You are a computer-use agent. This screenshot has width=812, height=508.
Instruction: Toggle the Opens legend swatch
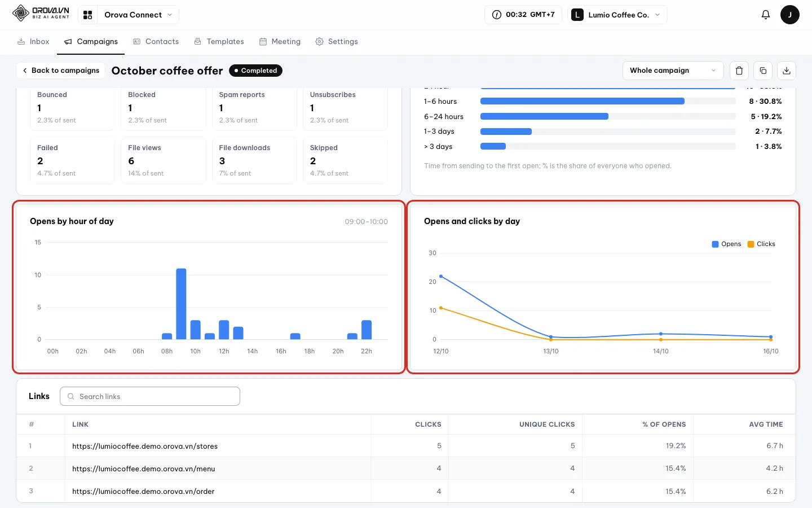tap(715, 244)
